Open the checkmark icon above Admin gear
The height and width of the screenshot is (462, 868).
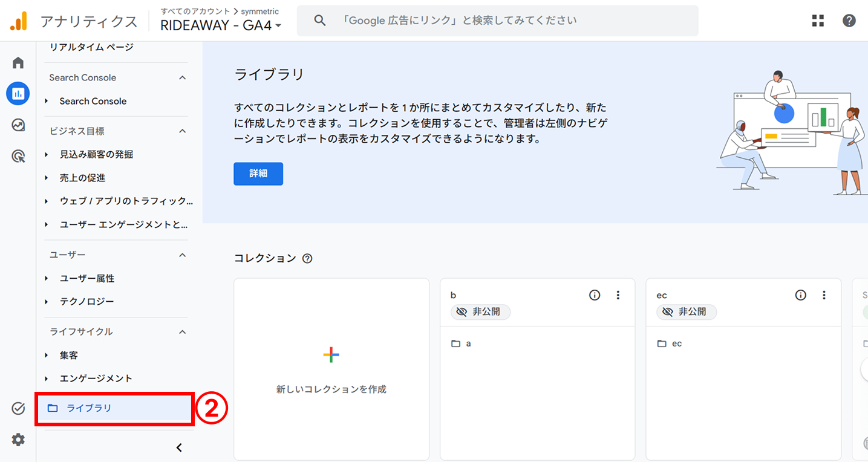18,409
